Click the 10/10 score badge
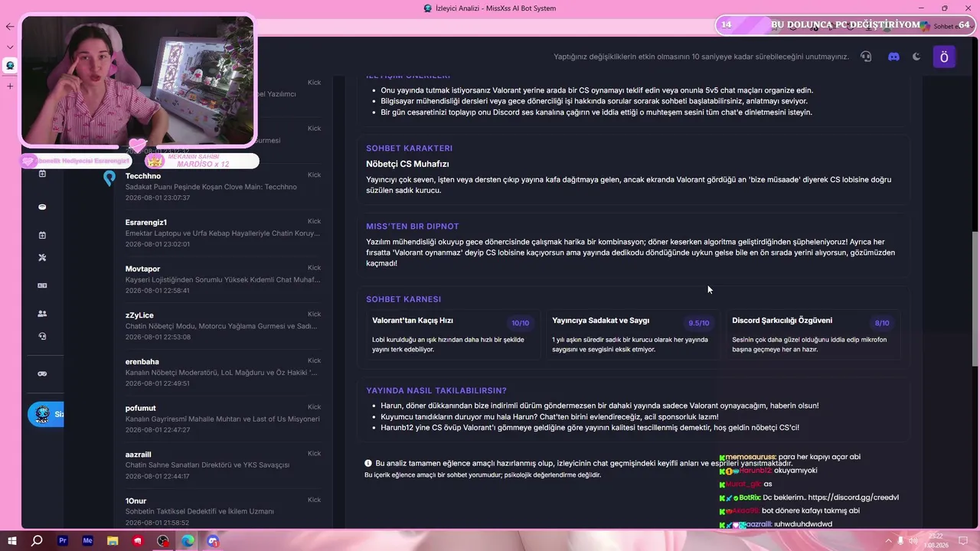 [520, 323]
